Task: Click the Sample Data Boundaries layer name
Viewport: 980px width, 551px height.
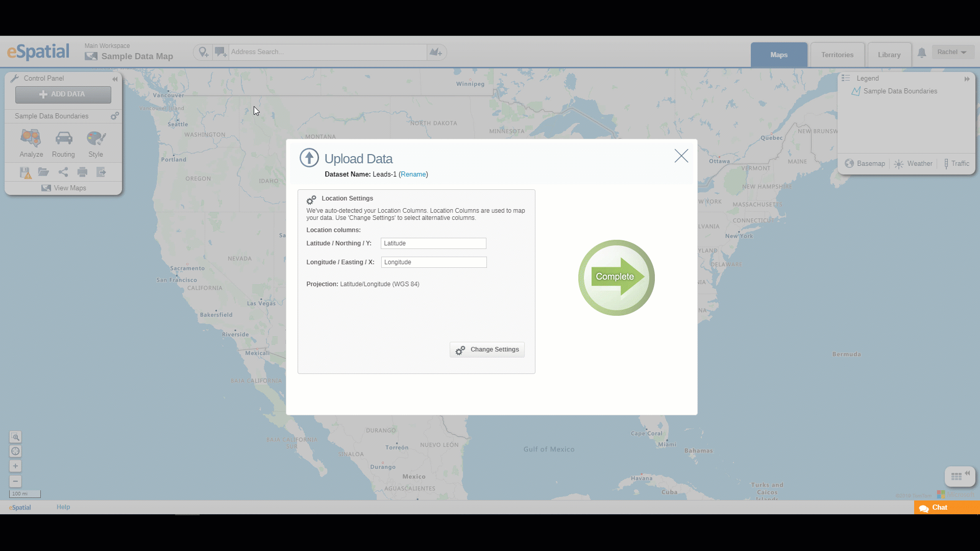Action: click(52, 116)
